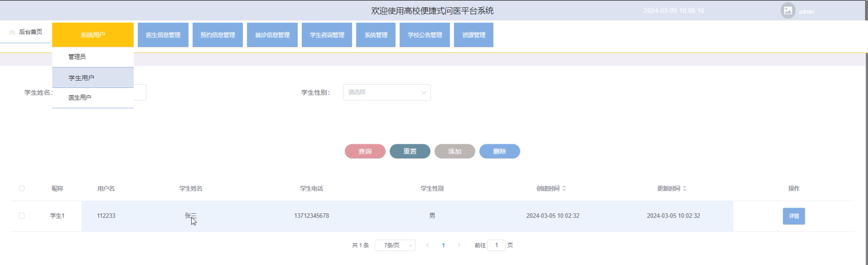Click the admin avatar icon
The image size is (868, 265).
pos(788,11)
